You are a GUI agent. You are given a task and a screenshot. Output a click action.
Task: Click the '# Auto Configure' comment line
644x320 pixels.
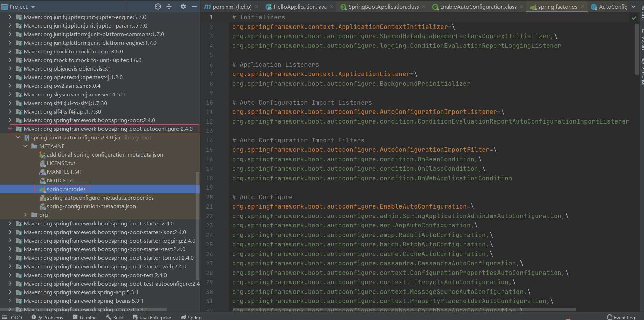coord(262,197)
